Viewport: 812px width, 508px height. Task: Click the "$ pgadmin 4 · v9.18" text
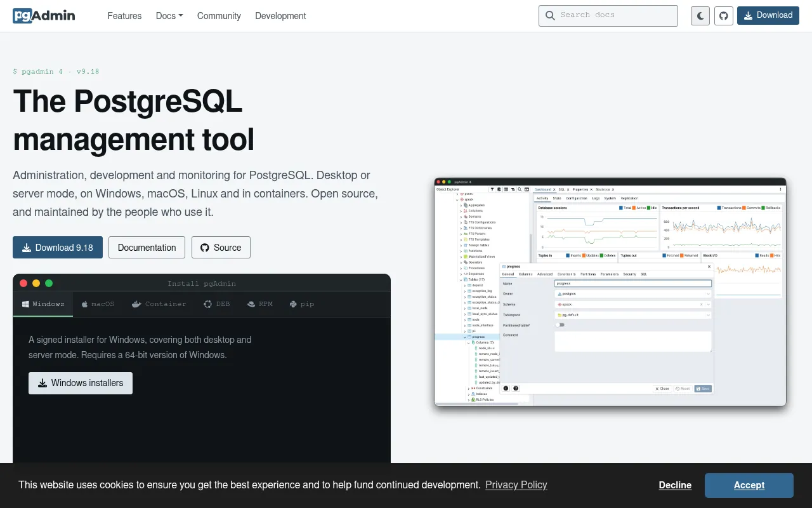(x=56, y=71)
